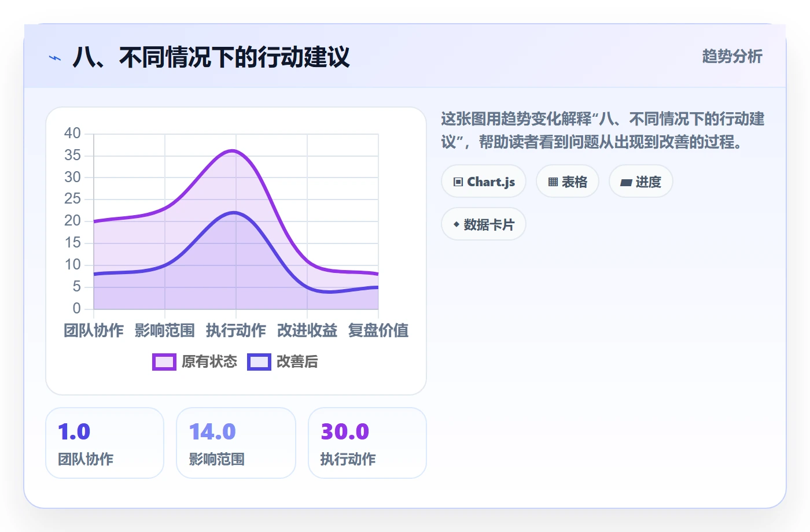The image size is (810, 532).
Task: Open the 执行动作 30.0 data card
Action: (367, 443)
